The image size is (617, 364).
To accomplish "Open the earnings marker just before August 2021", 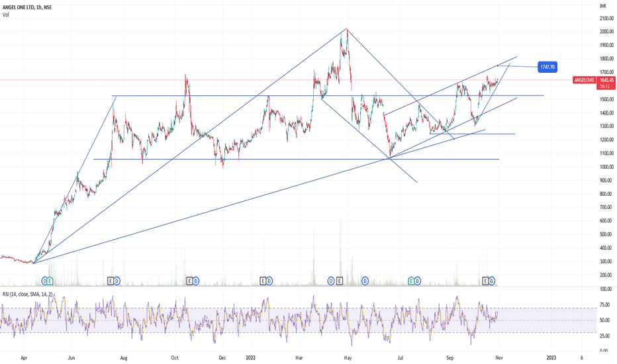I will [x=111, y=281].
